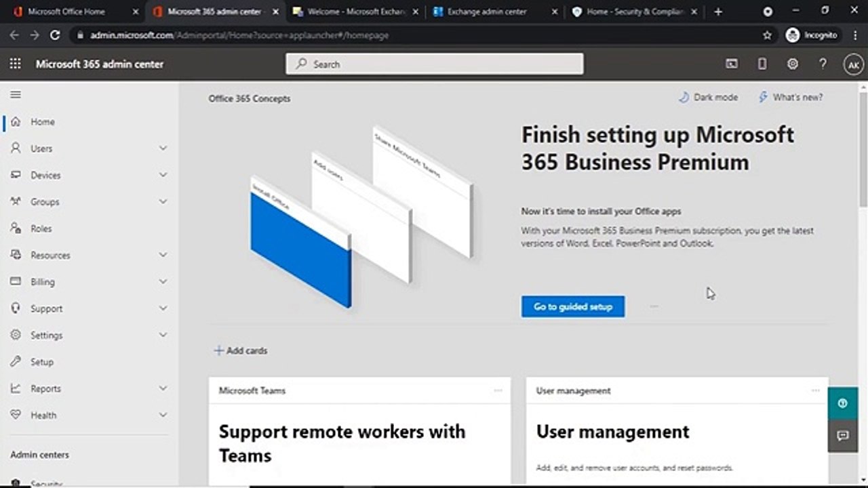Close the Microsoft Office Home tab

click(136, 12)
